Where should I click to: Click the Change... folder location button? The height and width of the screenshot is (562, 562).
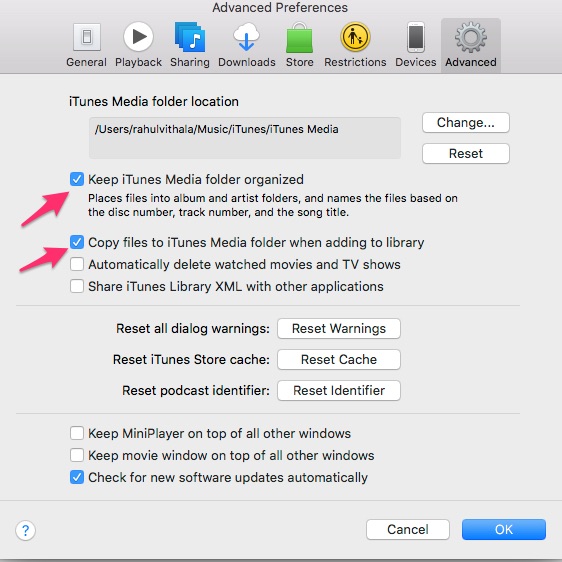tap(466, 123)
